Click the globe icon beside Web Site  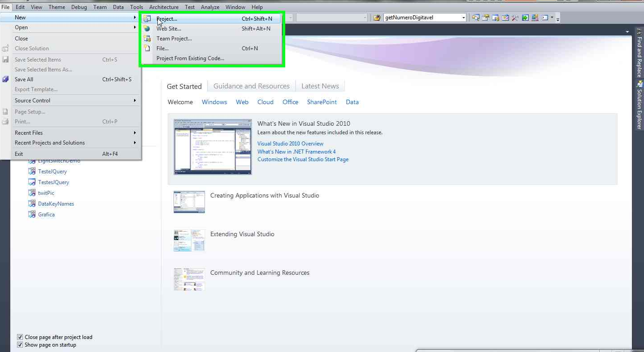[147, 29]
